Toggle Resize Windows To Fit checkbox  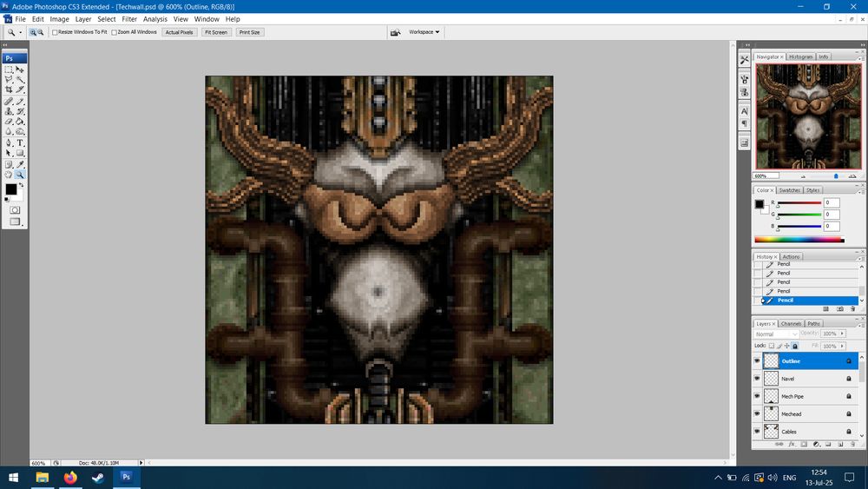point(55,33)
